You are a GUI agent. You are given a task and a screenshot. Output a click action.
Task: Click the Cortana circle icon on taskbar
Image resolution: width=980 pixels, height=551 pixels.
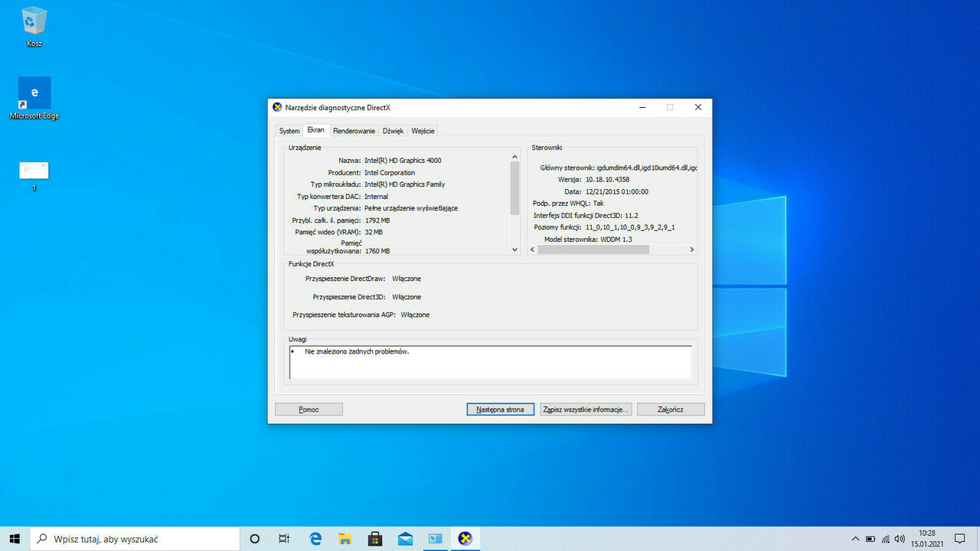[x=255, y=539]
